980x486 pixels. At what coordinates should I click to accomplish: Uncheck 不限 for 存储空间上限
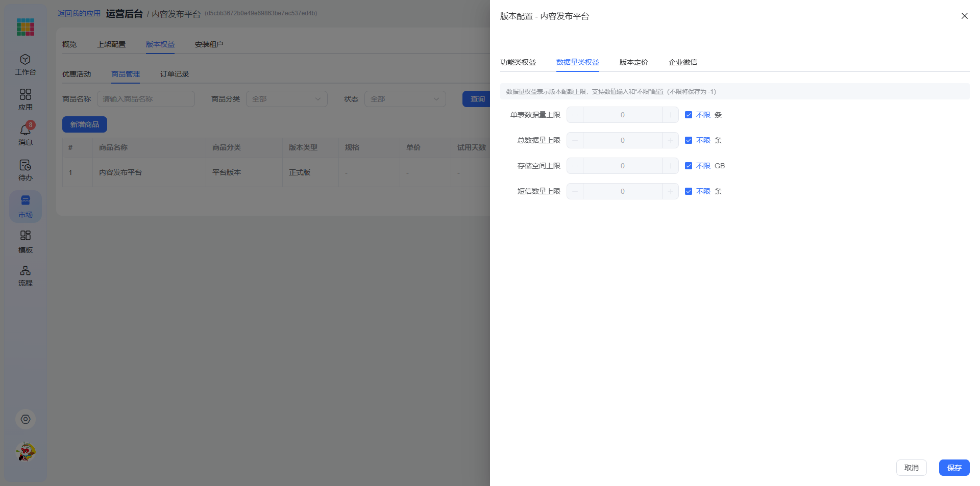coord(689,166)
